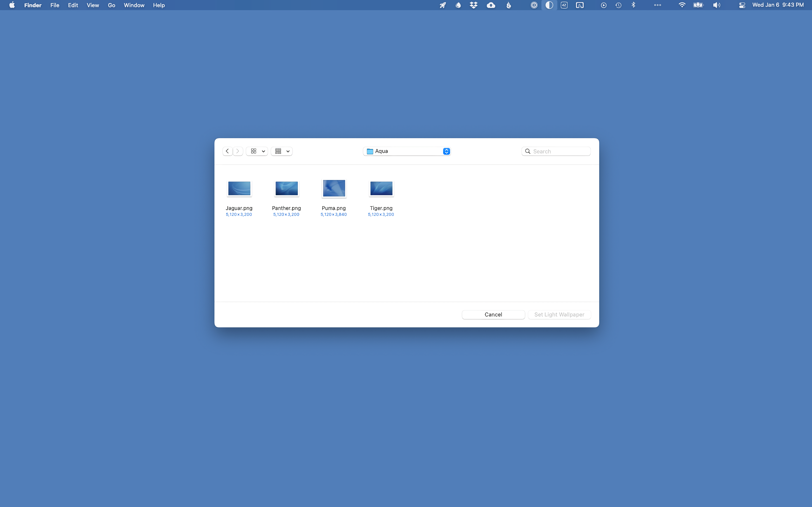Screen dimensions: 812x507
Task: Open the grouping options dropdown
Action: (x=282, y=151)
